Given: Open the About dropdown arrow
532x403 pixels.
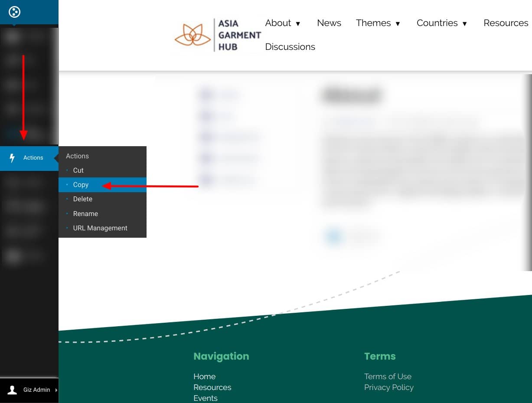Looking at the screenshot, I should pyautogui.click(x=298, y=24).
